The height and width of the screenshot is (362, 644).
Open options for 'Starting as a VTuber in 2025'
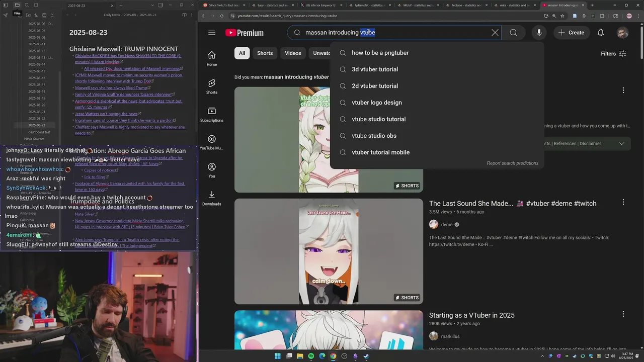(623, 314)
